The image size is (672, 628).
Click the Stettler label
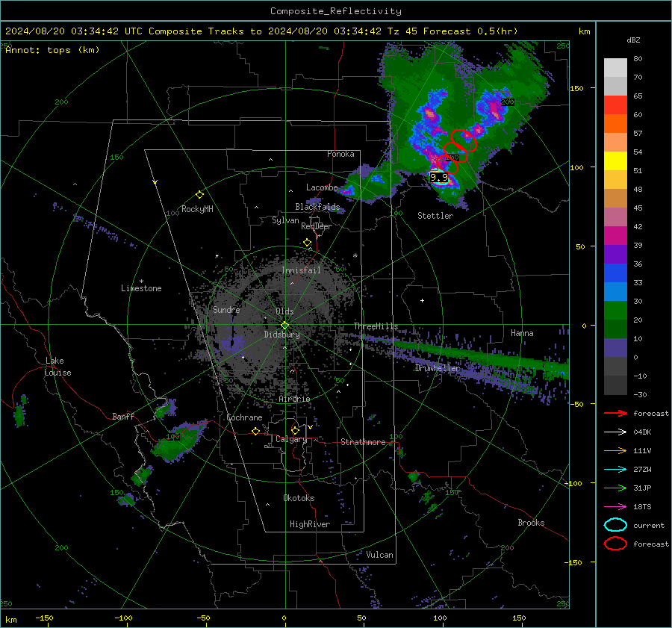click(x=435, y=216)
